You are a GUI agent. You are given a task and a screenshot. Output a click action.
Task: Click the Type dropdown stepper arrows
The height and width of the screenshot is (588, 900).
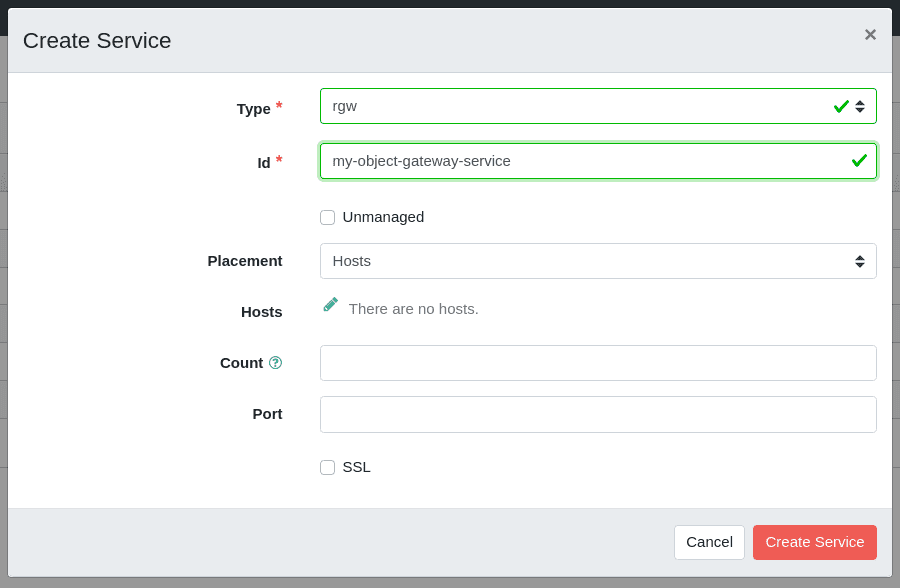(x=860, y=106)
